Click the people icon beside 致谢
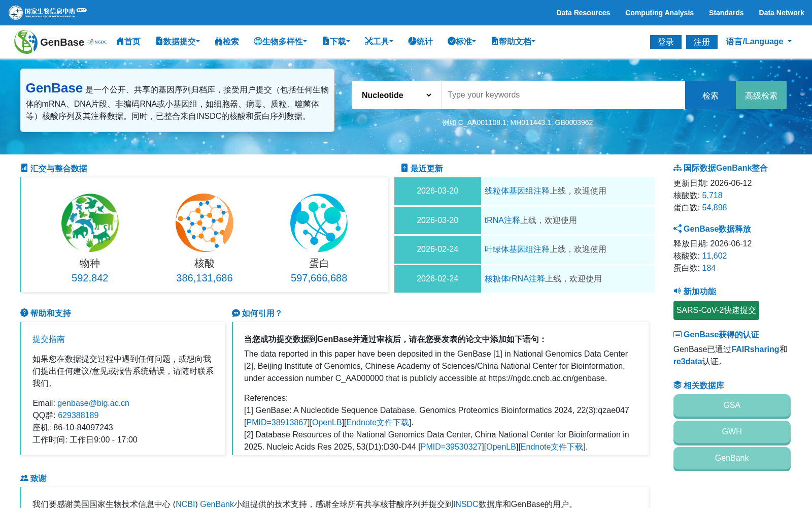 (24, 478)
